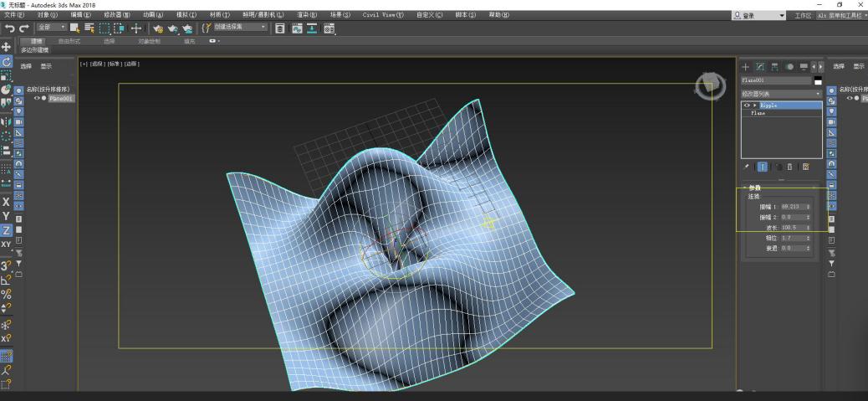Activate the Rotate tool in left toolbar
The image size is (868, 401).
pyautogui.click(x=6, y=61)
